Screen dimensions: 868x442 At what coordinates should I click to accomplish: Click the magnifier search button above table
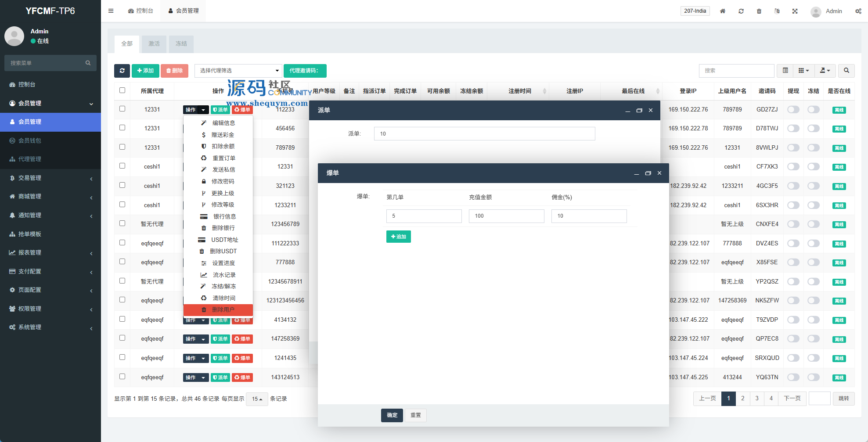click(x=846, y=71)
